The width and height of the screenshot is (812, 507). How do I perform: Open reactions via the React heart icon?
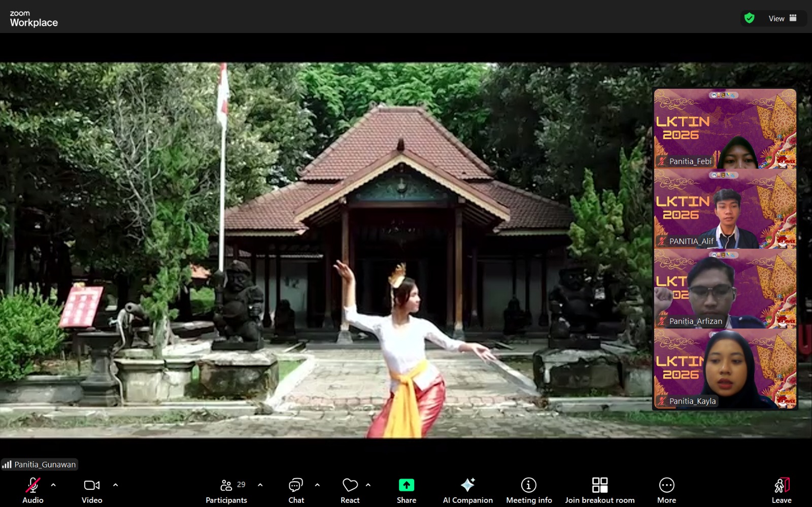coord(350,486)
